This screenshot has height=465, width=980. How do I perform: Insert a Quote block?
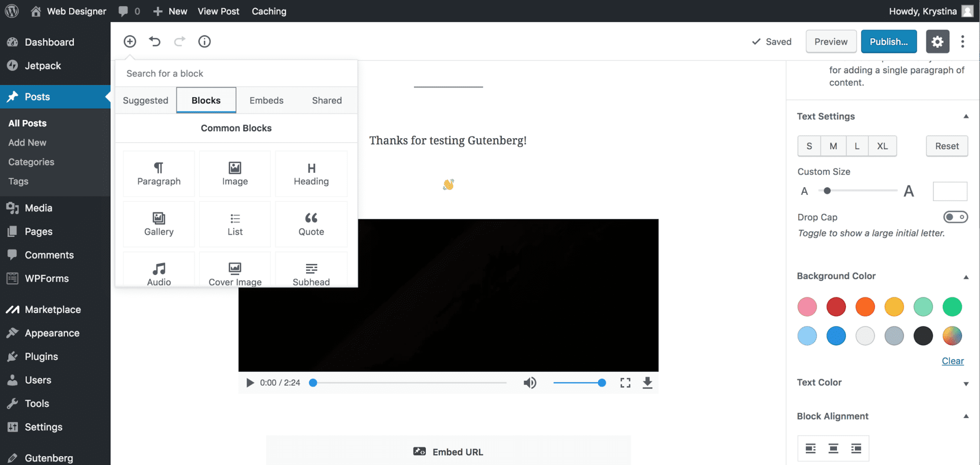[x=311, y=224]
